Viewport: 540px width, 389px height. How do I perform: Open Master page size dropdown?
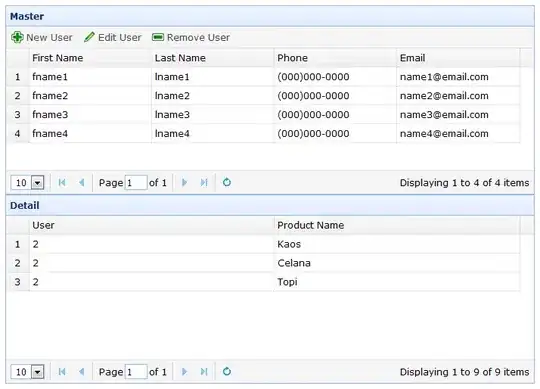click(38, 183)
